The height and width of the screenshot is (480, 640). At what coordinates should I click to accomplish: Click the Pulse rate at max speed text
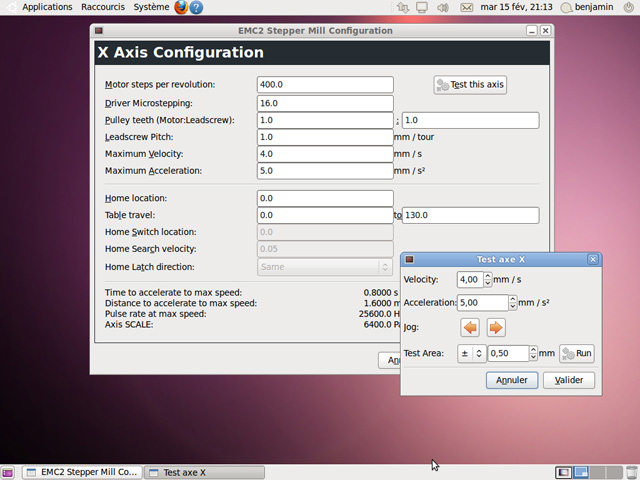click(156, 314)
